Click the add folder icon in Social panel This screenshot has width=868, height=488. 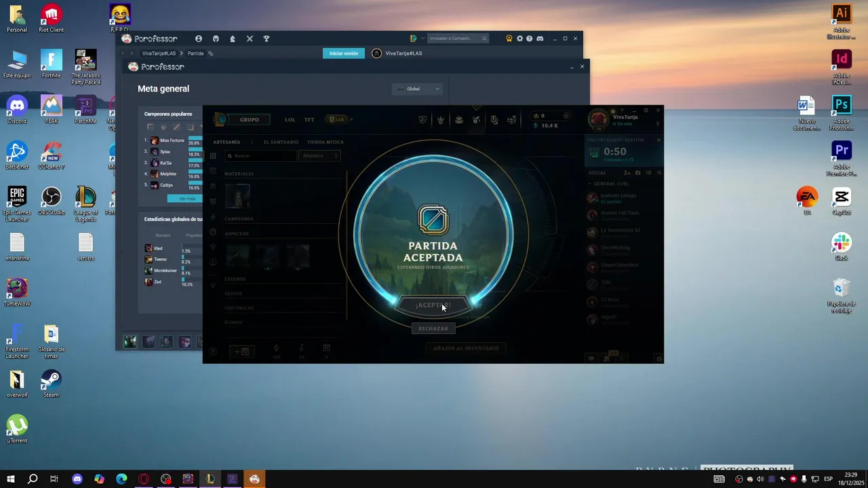point(637,173)
